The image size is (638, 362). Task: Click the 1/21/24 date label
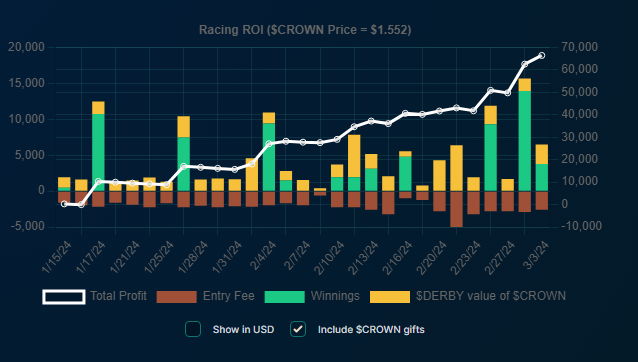[x=125, y=257]
